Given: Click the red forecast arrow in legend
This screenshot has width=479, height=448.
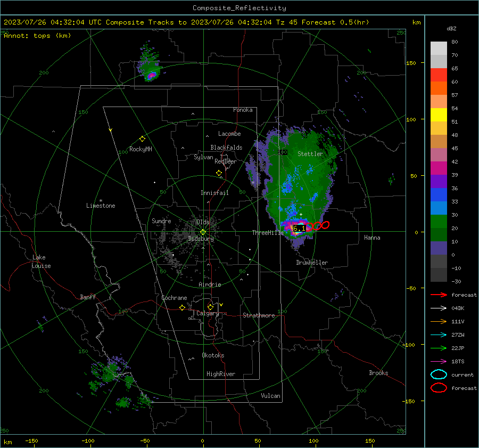Looking at the screenshot, I should click(439, 295).
